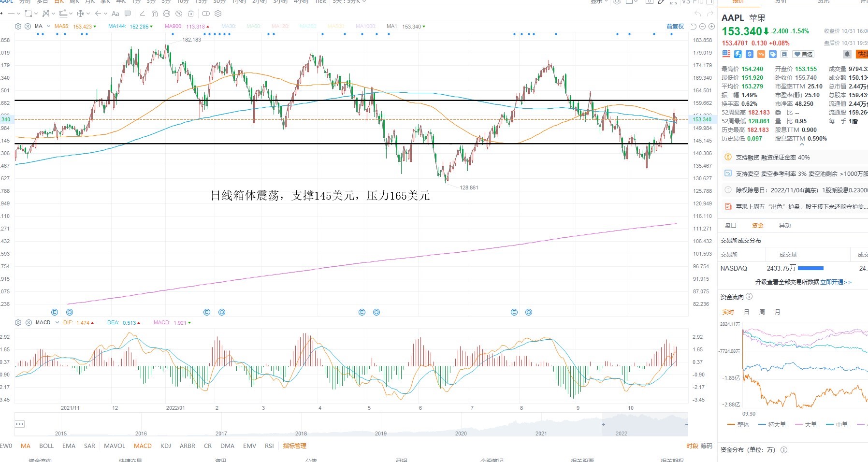The height and width of the screenshot is (462, 868).
Task: Open 指标管理 indicator management
Action: pyautogui.click(x=295, y=446)
